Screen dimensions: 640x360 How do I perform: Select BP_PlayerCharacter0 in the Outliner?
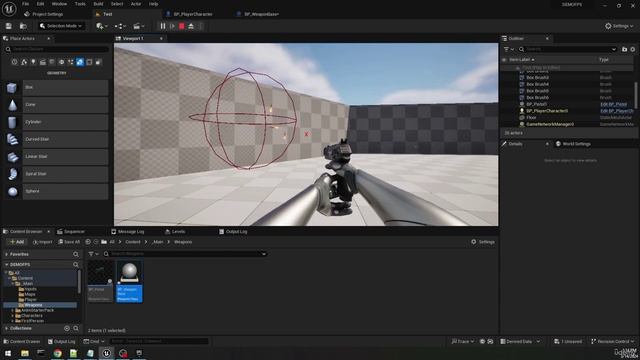coord(547,111)
